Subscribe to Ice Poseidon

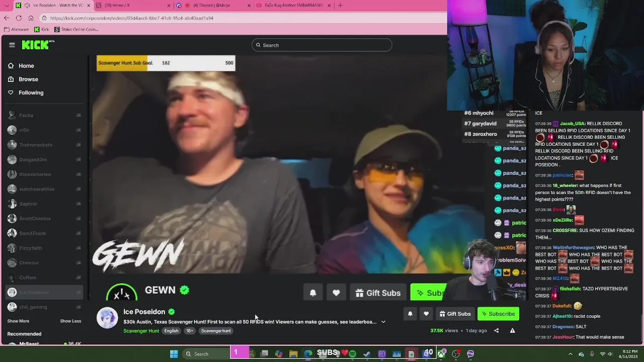click(x=498, y=314)
